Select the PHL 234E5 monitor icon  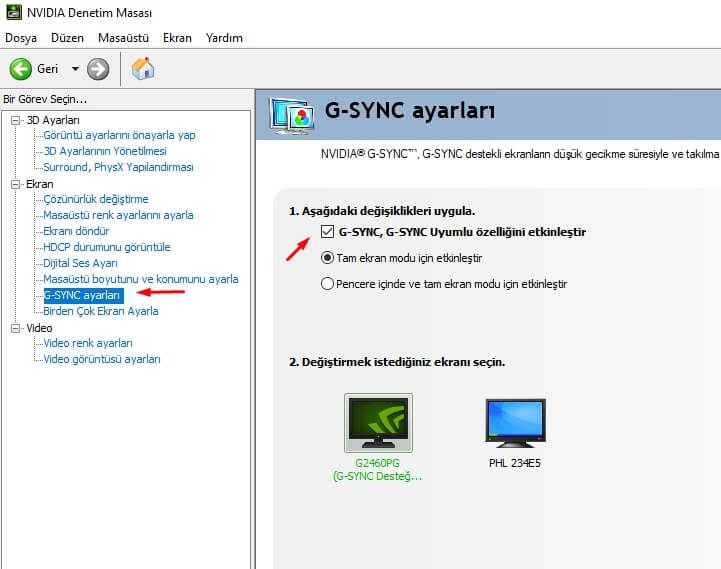[x=515, y=423]
